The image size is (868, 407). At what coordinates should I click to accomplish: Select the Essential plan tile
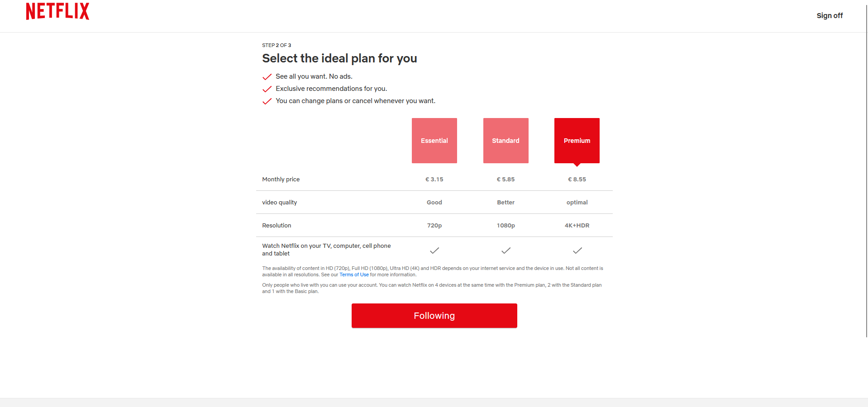tap(434, 141)
